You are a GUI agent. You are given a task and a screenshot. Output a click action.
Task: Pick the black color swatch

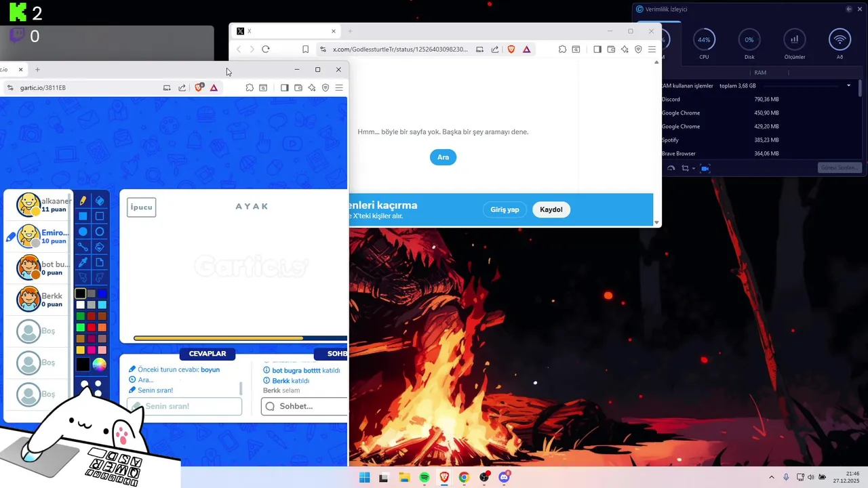pyautogui.click(x=81, y=293)
